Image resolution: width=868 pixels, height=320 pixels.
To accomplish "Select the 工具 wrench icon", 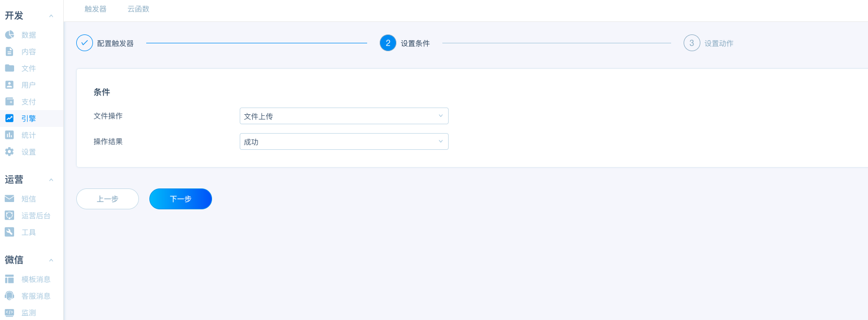I will pos(9,232).
